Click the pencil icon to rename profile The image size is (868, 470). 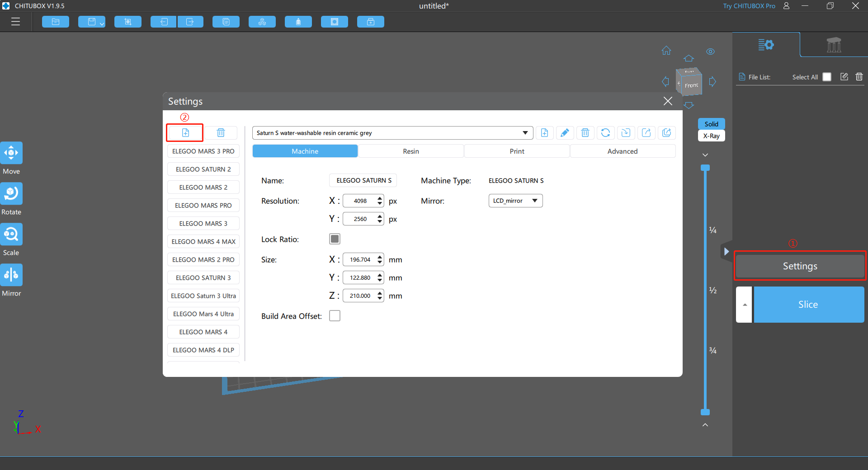(x=565, y=133)
